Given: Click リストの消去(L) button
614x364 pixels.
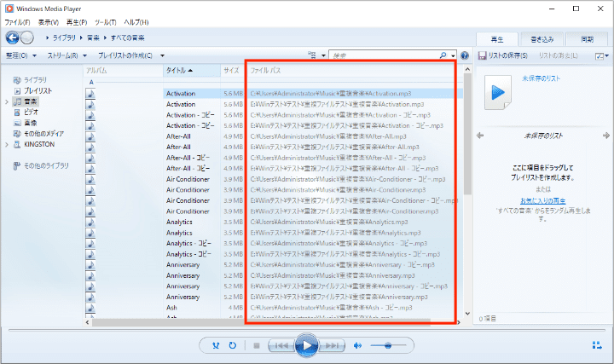Looking at the screenshot, I should (x=558, y=55).
